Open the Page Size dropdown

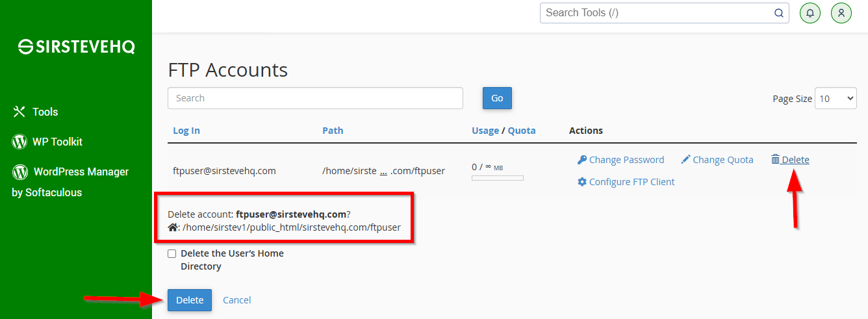click(x=836, y=99)
